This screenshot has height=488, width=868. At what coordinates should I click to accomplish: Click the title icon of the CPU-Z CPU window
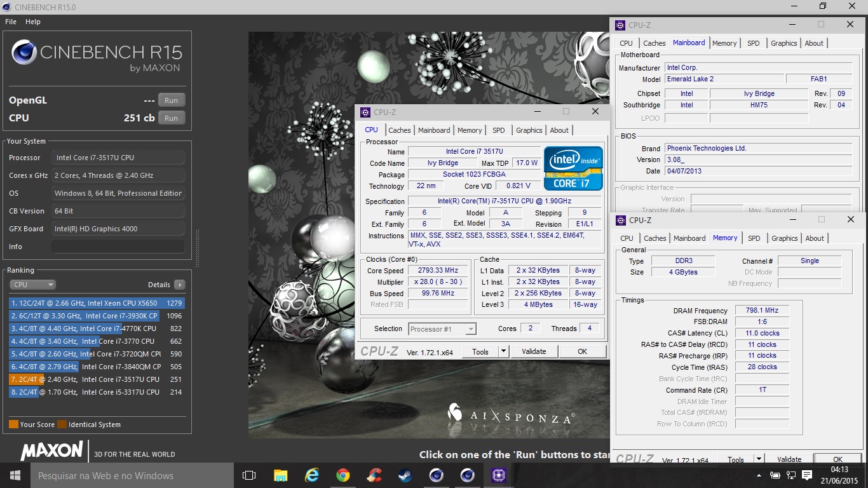tap(365, 112)
